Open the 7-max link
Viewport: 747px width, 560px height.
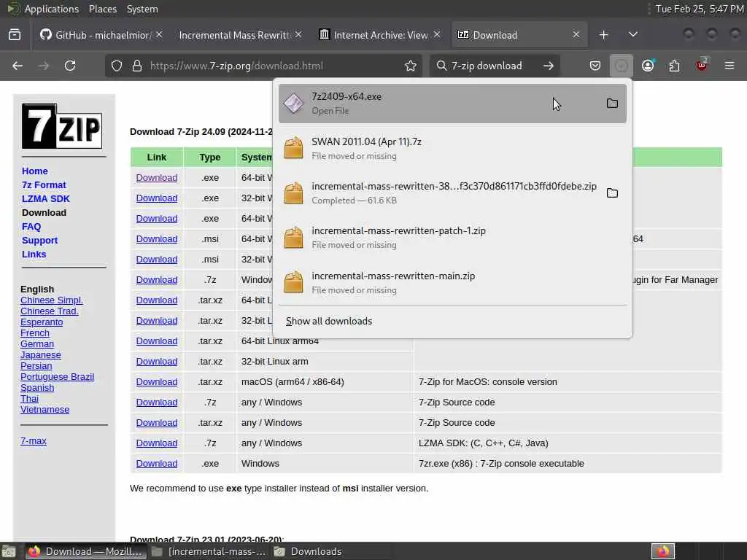pyautogui.click(x=34, y=441)
